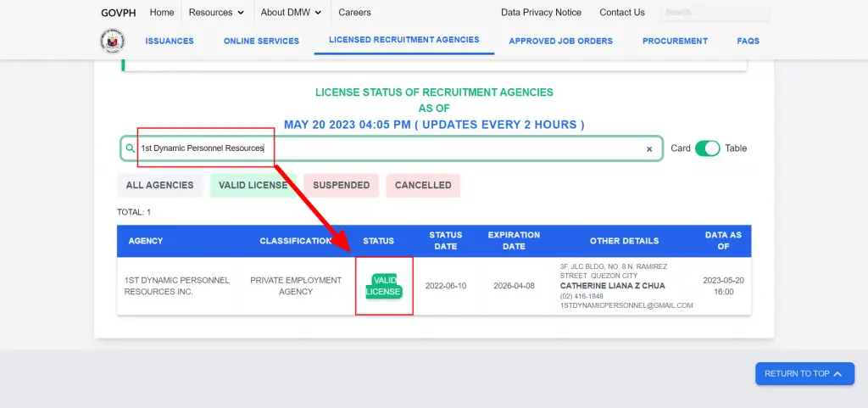The image size is (868, 408).
Task: Expand the About DMW dropdown menu
Action: point(292,12)
